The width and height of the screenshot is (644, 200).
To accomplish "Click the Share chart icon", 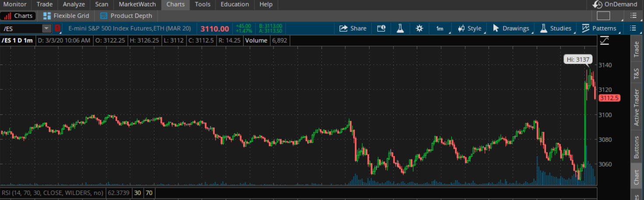I will [344, 29].
